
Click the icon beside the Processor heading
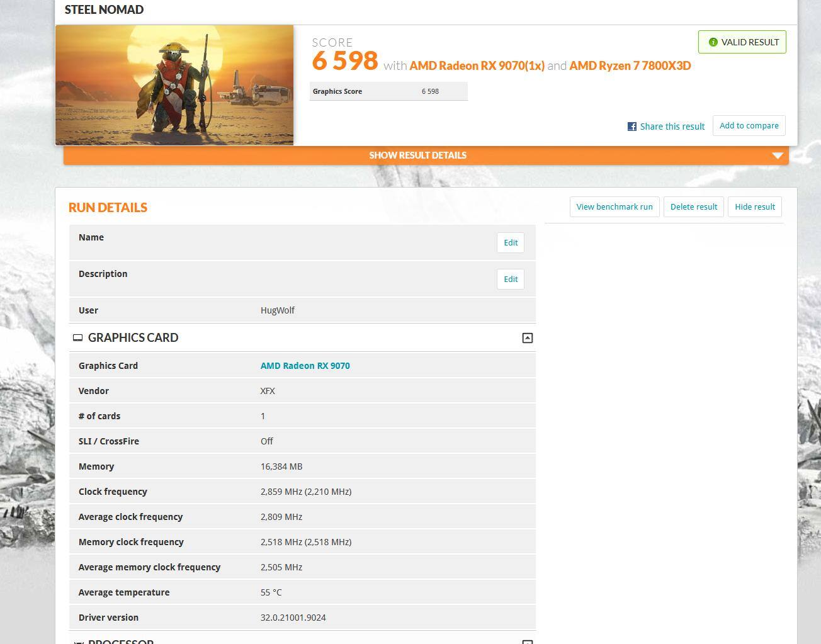pos(78,641)
